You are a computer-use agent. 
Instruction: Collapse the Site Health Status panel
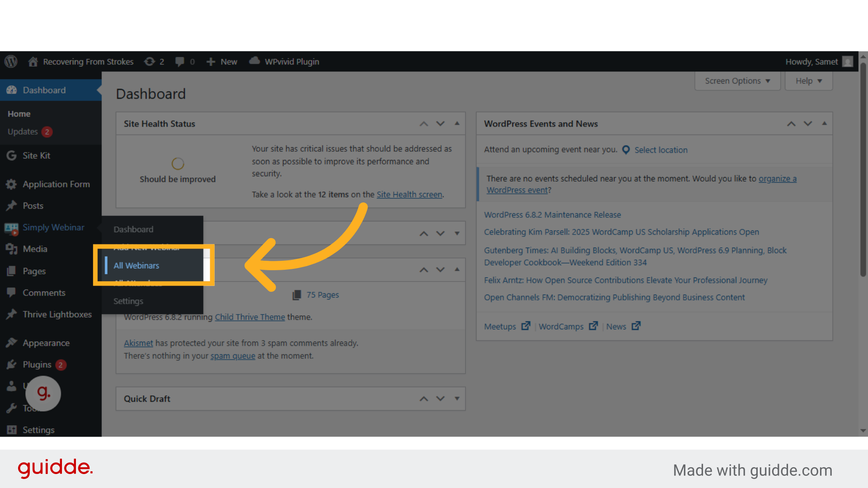click(457, 123)
